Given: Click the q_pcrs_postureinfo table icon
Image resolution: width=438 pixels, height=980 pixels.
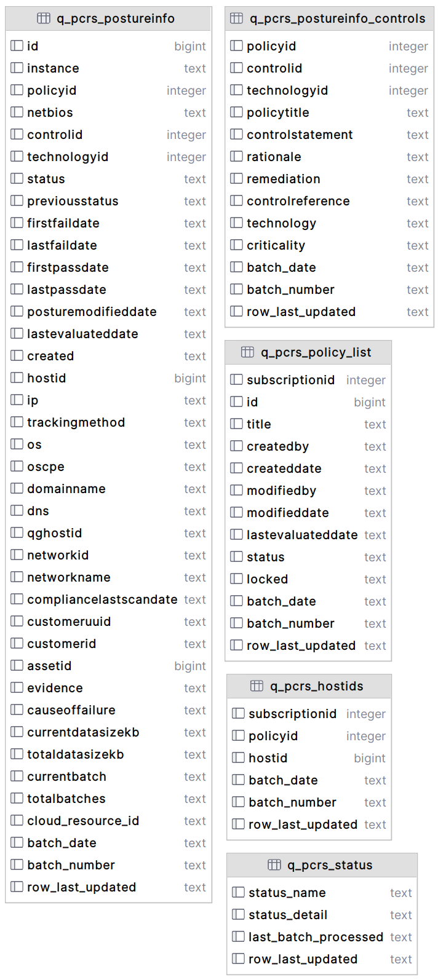Looking at the screenshot, I should pyautogui.click(x=44, y=18).
